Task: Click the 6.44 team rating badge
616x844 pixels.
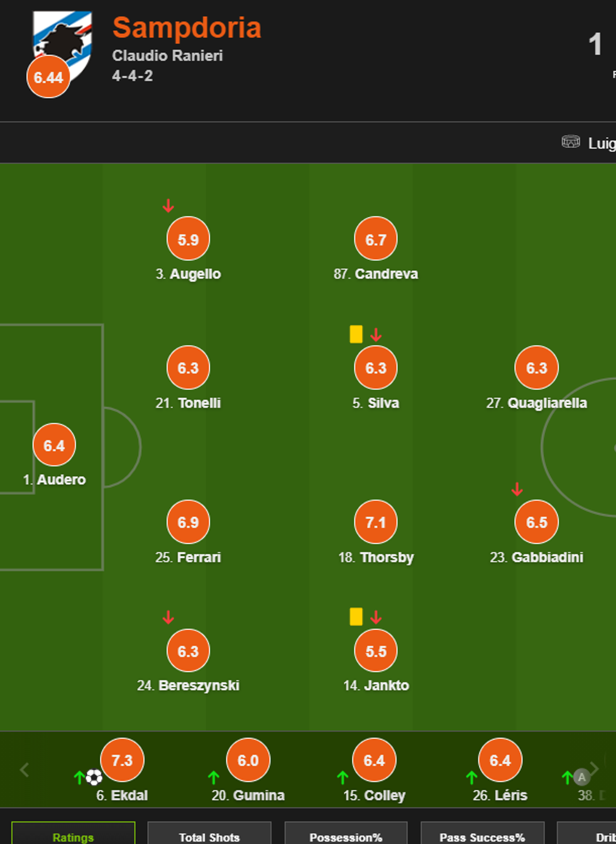Action: (x=48, y=77)
